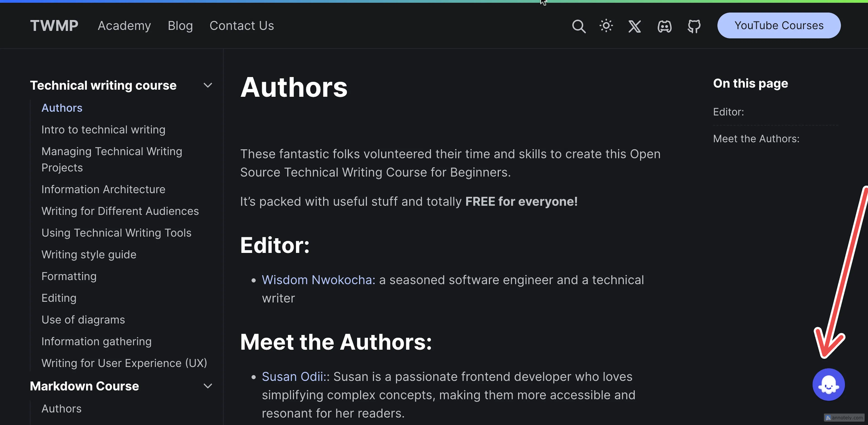Open the site search
The width and height of the screenshot is (868, 425).
click(579, 26)
